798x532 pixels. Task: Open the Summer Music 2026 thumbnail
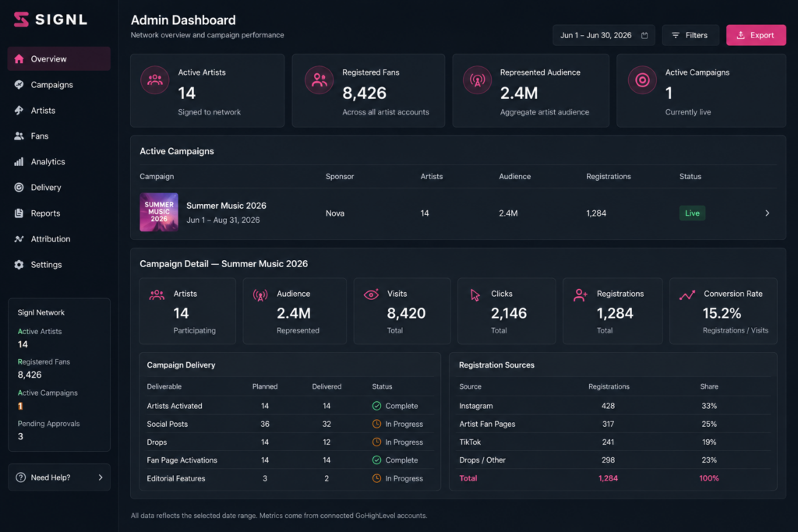tap(159, 212)
